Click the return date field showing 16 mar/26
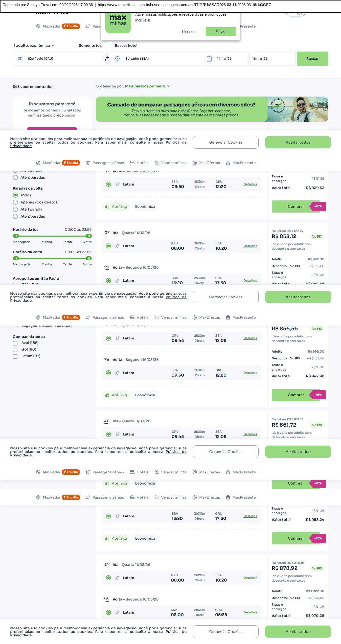 pos(272,59)
